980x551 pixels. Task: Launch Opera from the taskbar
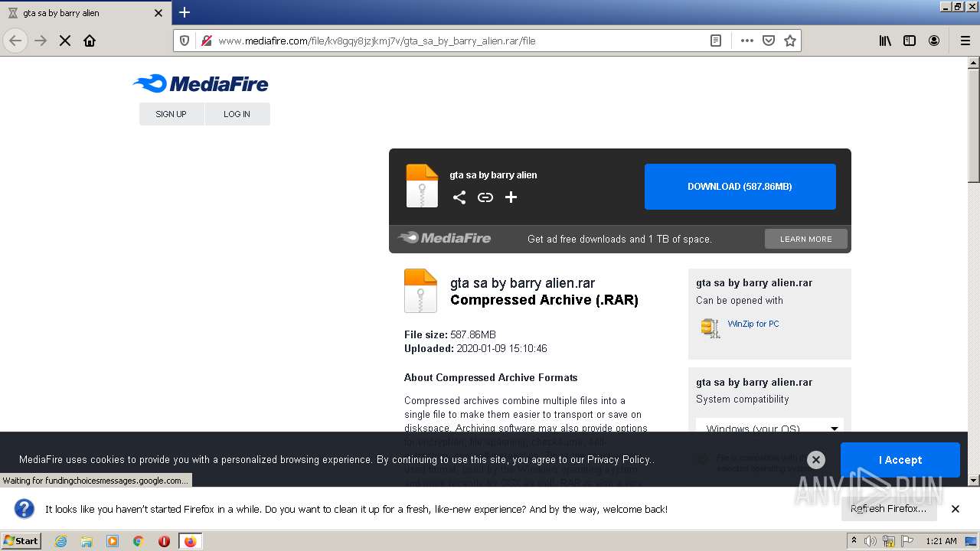pyautogui.click(x=164, y=541)
